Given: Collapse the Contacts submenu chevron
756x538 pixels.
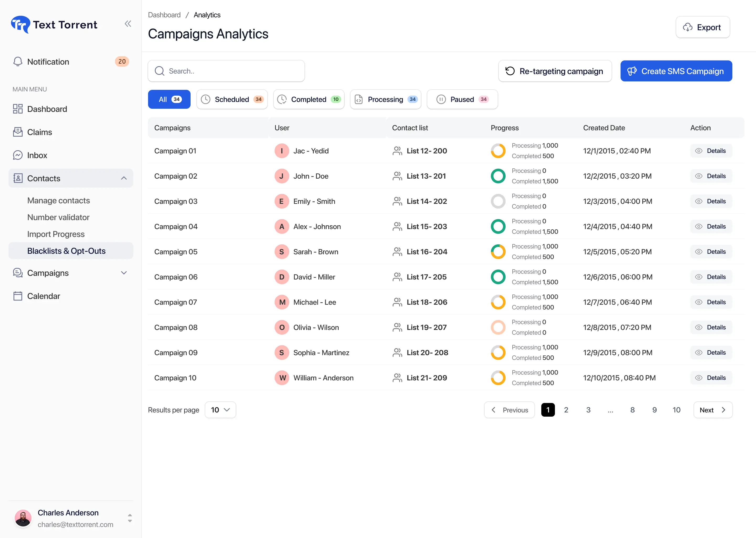Looking at the screenshot, I should [124, 178].
